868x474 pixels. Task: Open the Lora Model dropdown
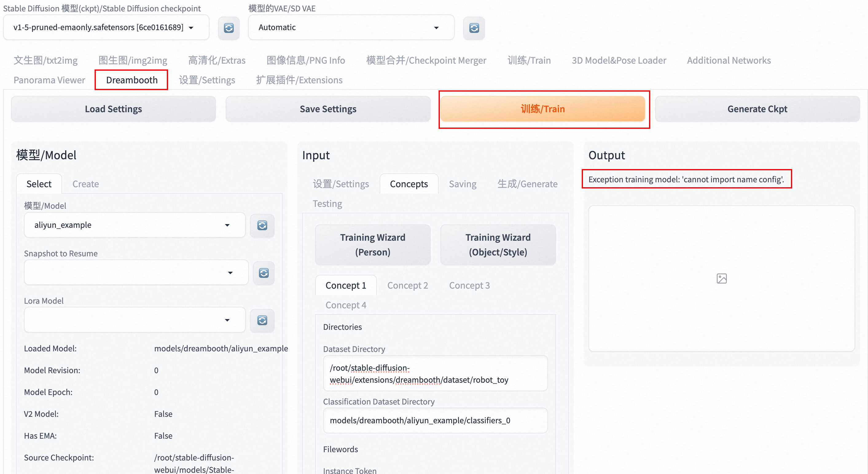click(x=134, y=320)
